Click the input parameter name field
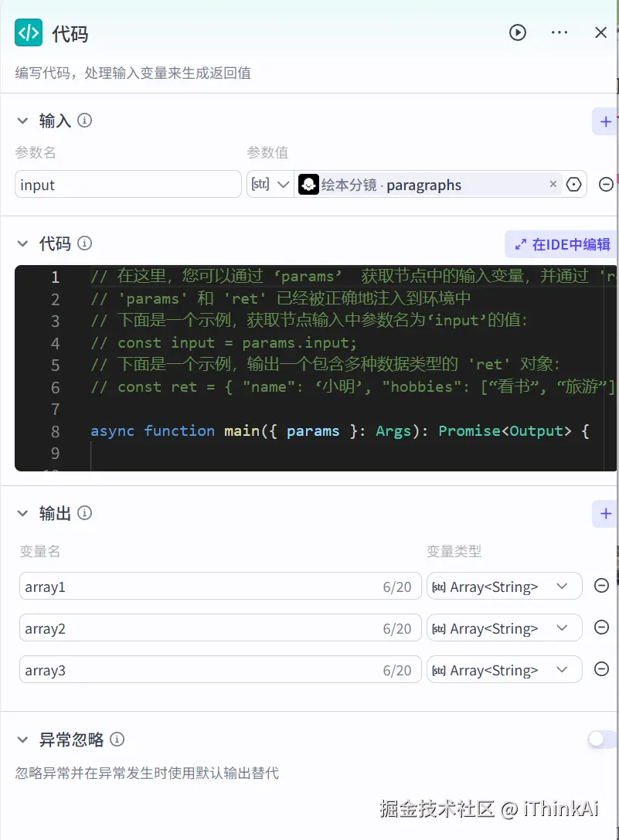This screenshot has width=619, height=840. 128,184
